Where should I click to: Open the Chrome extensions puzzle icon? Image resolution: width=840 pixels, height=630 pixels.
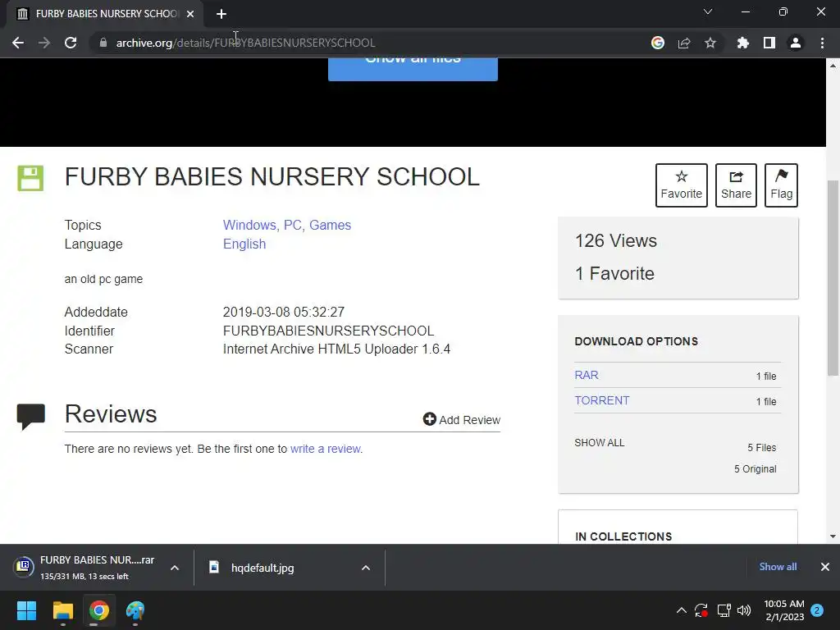click(743, 43)
